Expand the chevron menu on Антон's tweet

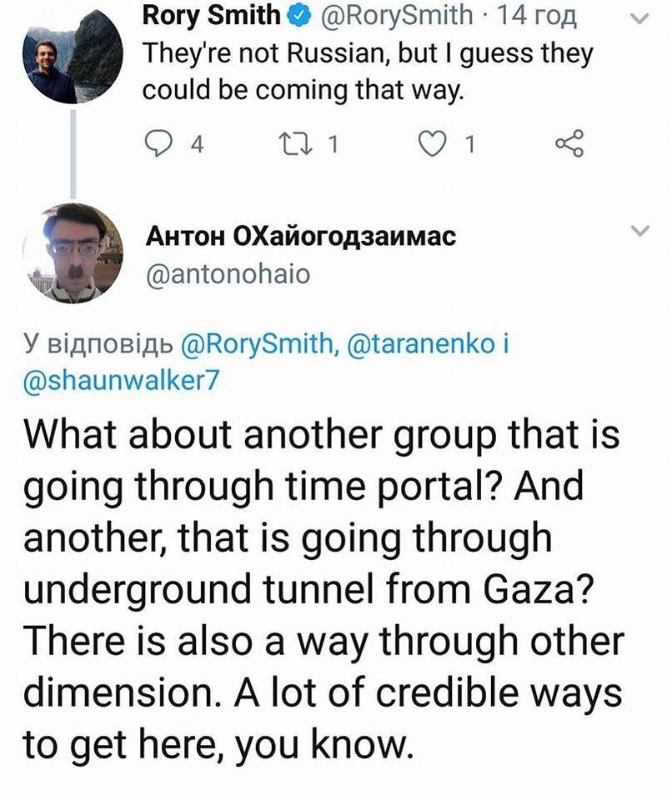pos(640,232)
